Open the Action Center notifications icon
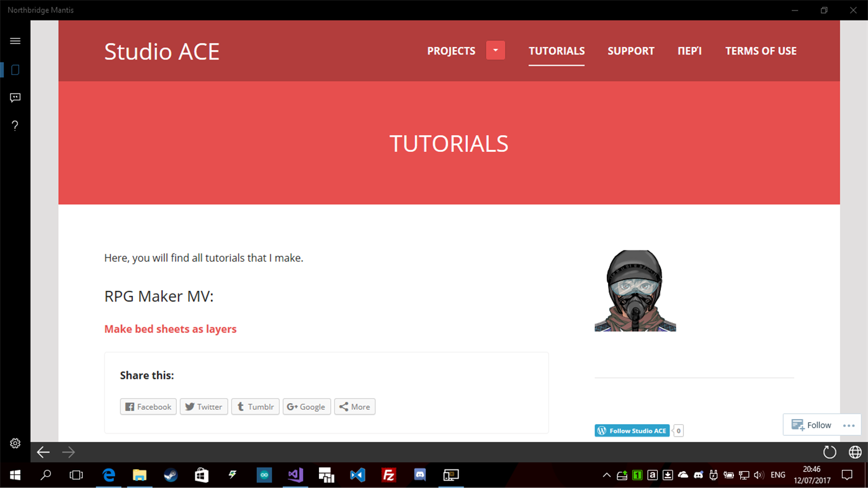This screenshot has height=488, width=868. (847, 475)
